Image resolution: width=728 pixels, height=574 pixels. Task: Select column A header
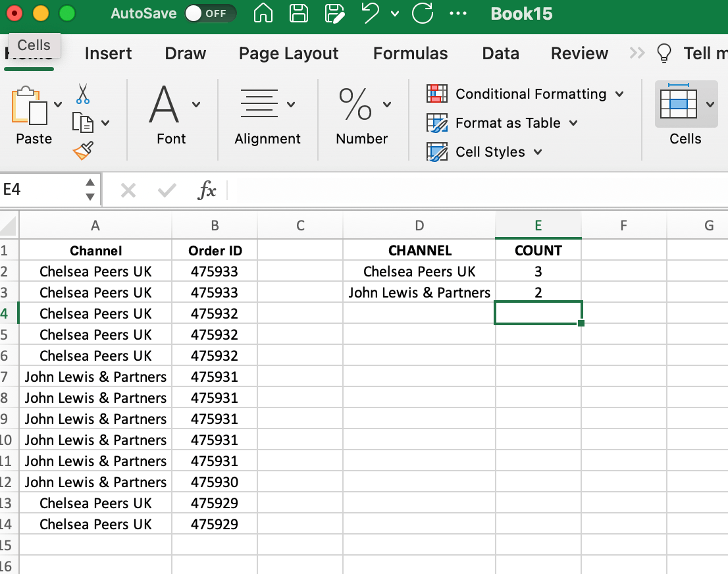click(95, 226)
